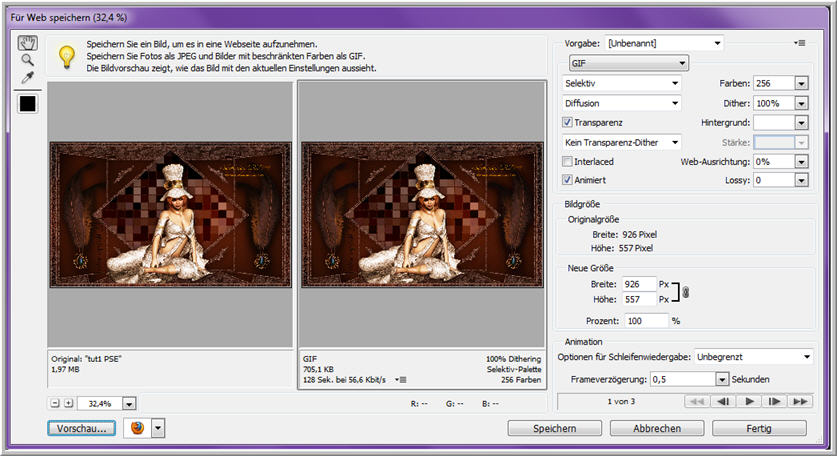
Task: Click the optimized GIF image preview
Action: [x=422, y=215]
